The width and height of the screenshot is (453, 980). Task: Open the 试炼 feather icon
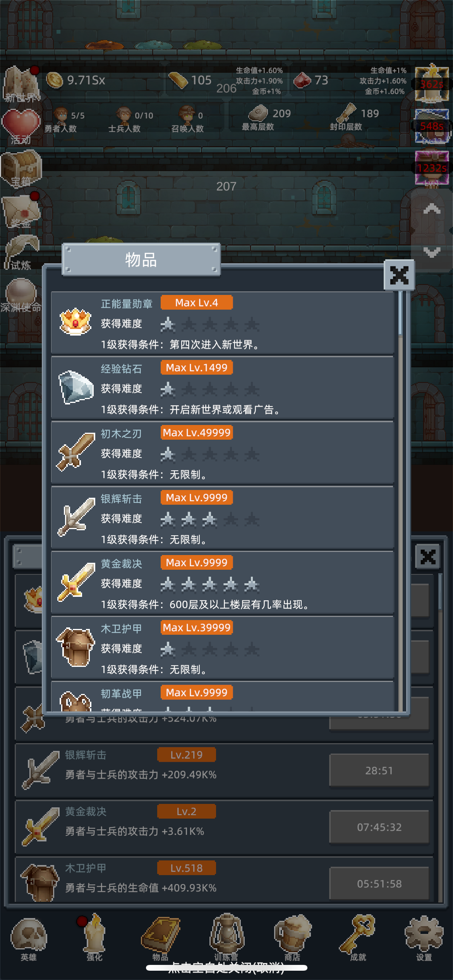pos(21,252)
